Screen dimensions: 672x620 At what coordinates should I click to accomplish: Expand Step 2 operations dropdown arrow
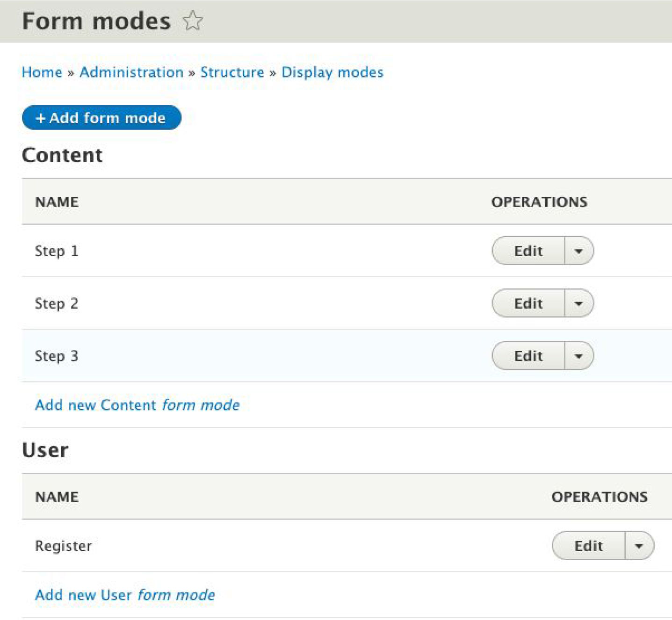click(x=579, y=303)
